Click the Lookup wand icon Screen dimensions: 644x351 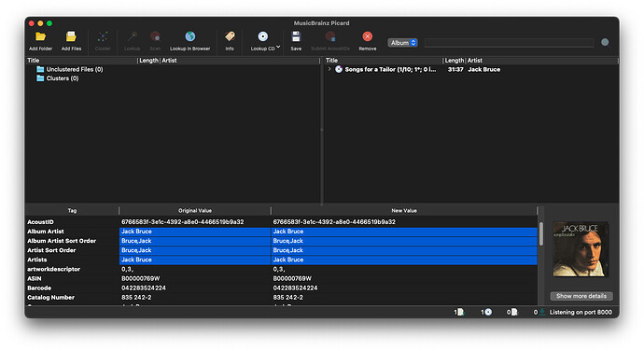(x=133, y=36)
